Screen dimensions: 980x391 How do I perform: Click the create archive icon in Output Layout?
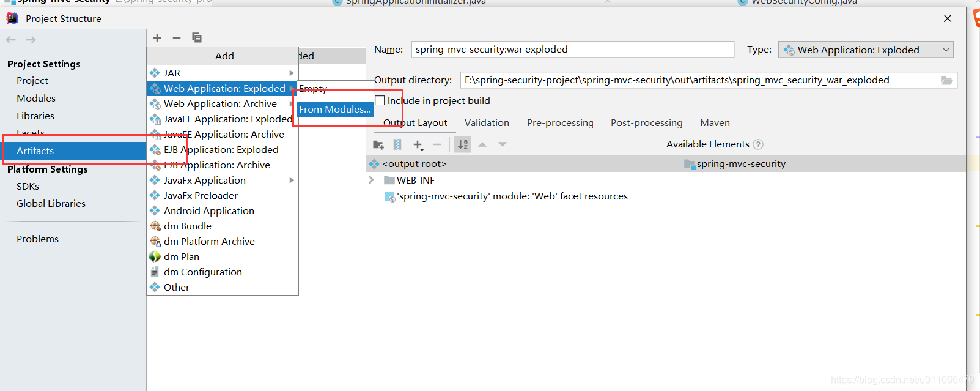coord(397,144)
